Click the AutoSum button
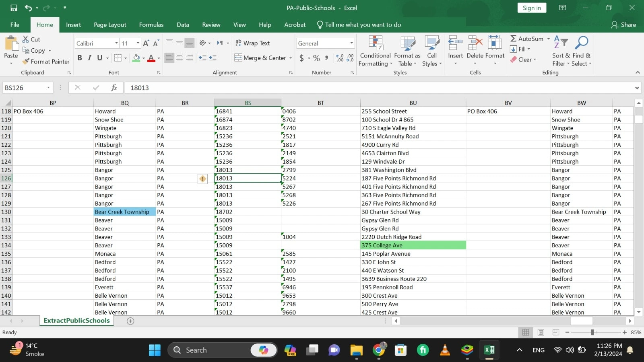Image resolution: width=644 pixels, height=362 pixels. (x=527, y=39)
